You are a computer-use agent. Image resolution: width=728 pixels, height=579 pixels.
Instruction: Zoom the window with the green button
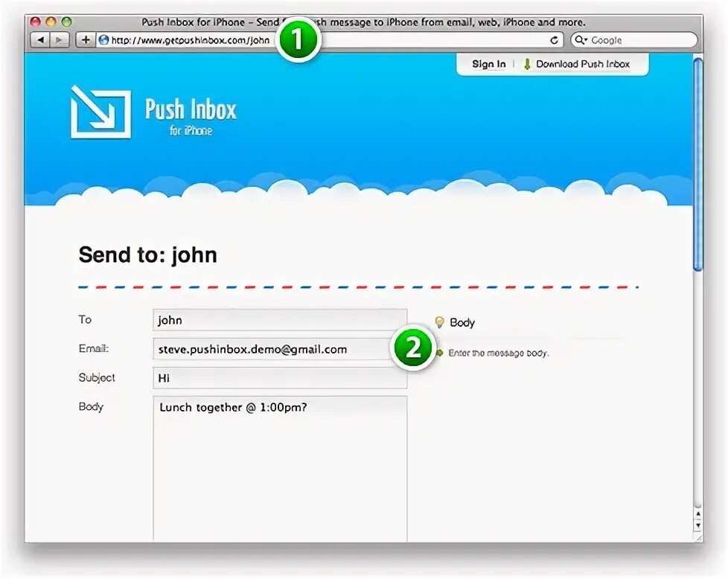[66, 22]
